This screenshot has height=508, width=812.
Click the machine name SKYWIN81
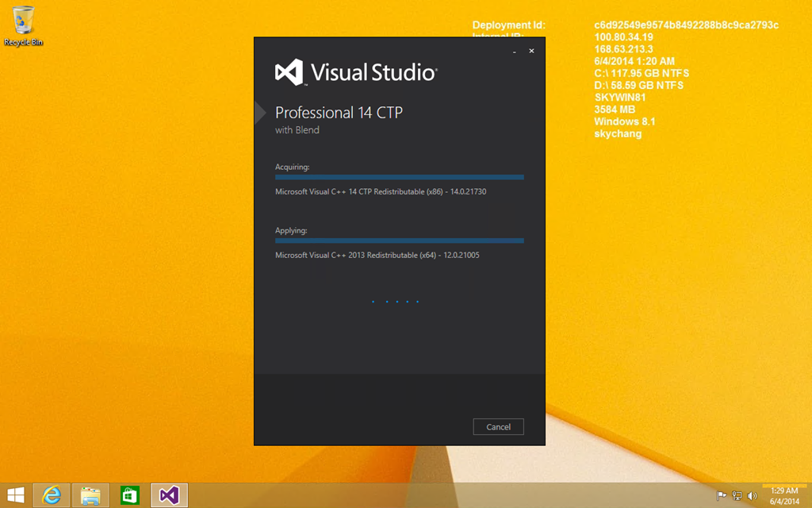620,98
